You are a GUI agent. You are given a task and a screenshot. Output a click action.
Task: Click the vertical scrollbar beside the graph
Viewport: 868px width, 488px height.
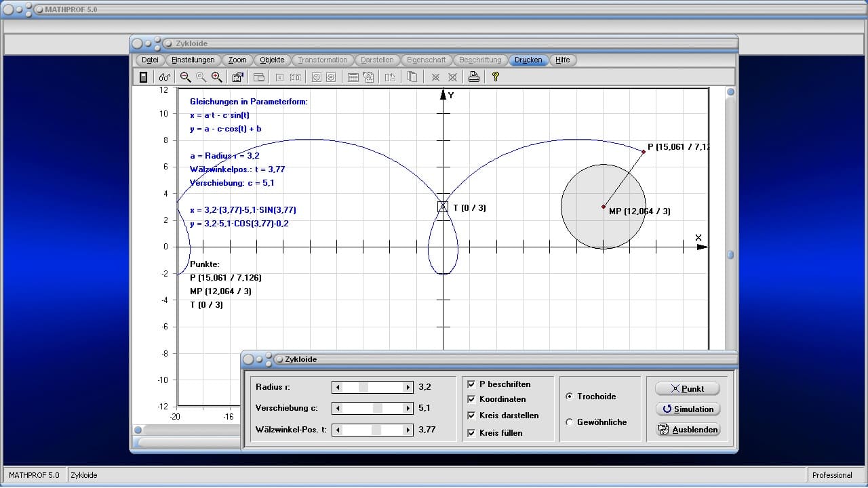pos(730,217)
